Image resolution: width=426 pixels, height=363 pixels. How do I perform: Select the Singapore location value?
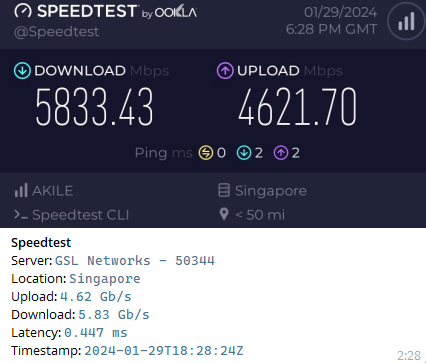pyautogui.click(x=105, y=279)
